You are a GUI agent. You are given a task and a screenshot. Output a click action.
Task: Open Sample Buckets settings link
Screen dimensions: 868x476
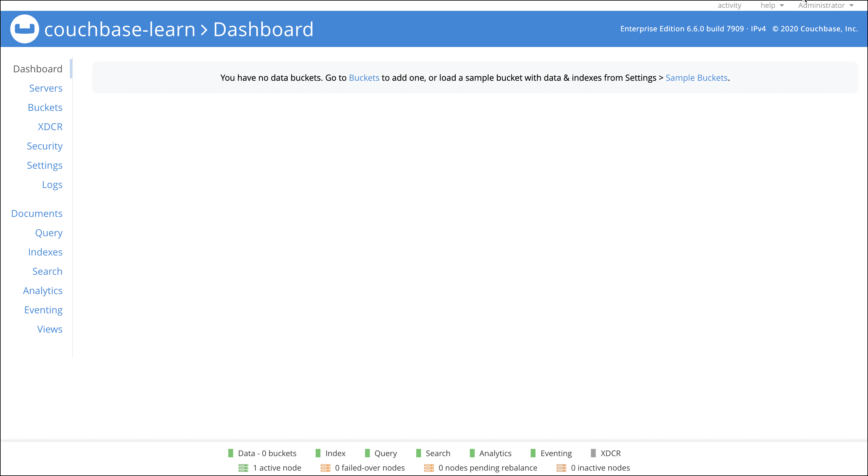697,77
